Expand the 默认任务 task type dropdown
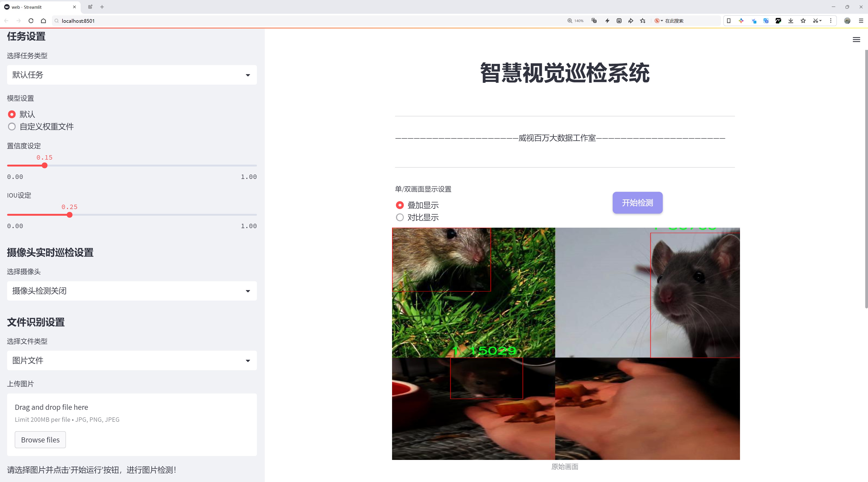Image resolution: width=868 pixels, height=482 pixels. pyautogui.click(x=132, y=75)
